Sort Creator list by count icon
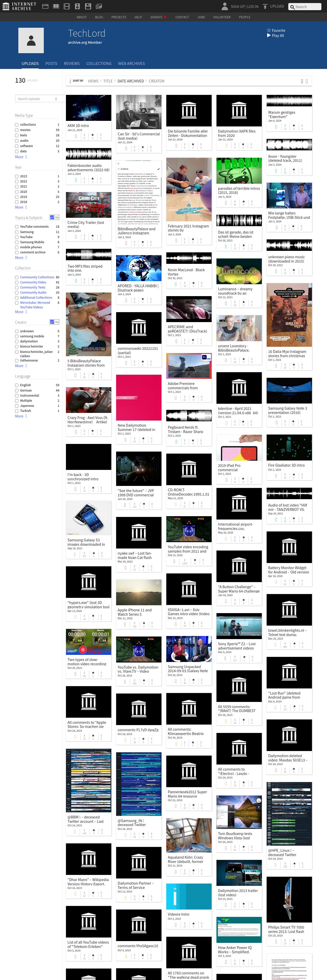Image resolution: width=327 pixels, height=980 pixels. 52,322
